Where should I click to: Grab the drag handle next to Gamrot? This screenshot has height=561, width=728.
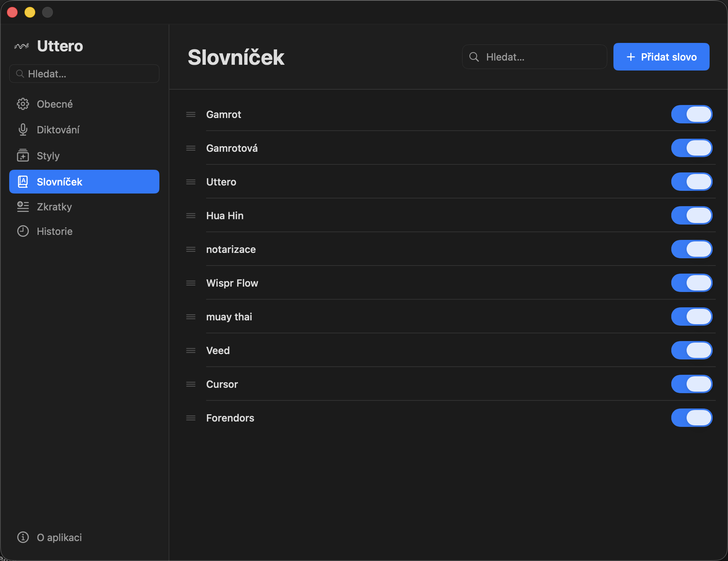pyautogui.click(x=190, y=114)
